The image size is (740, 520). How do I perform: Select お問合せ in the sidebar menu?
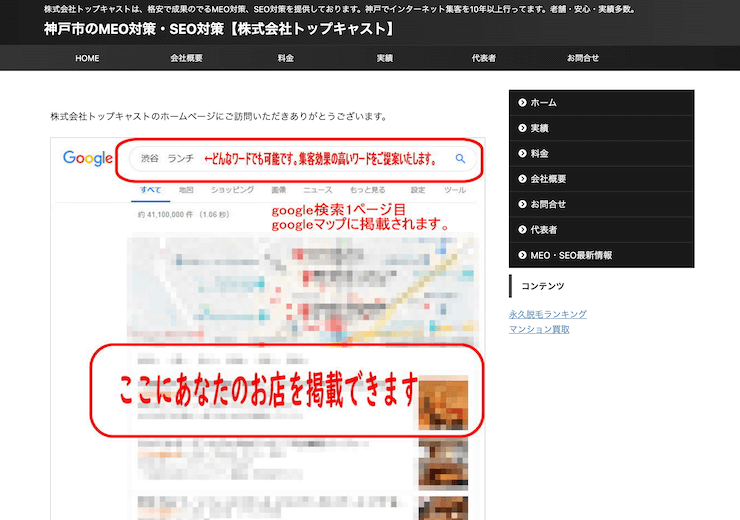click(601, 204)
